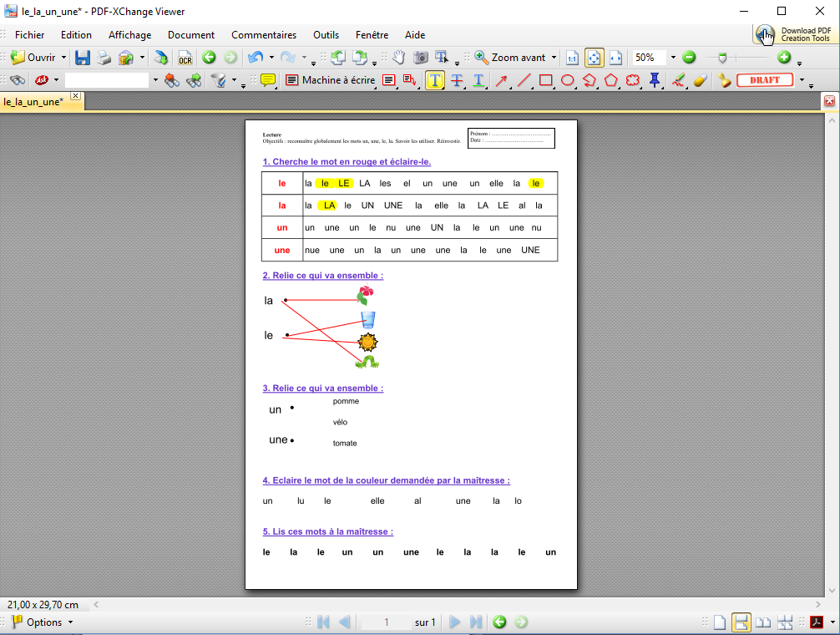Click the Save floppy disk icon
The height and width of the screenshot is (635, 840).
click(x=83, y=58)
